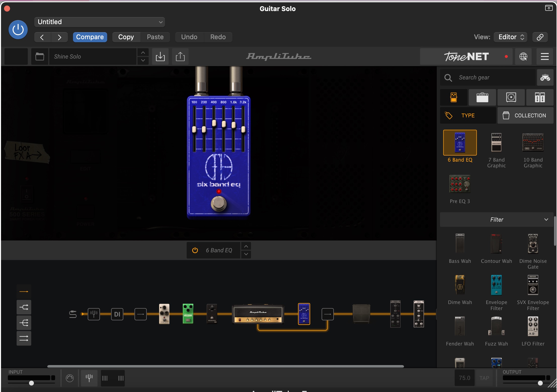Screen dimensions: 557x392
Task: Switch to the COLLECTION tab
Action: point(525,115)
